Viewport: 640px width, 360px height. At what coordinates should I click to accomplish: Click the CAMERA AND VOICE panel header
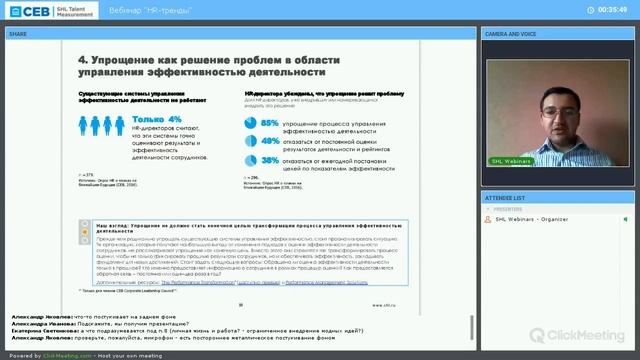(558, 34)
